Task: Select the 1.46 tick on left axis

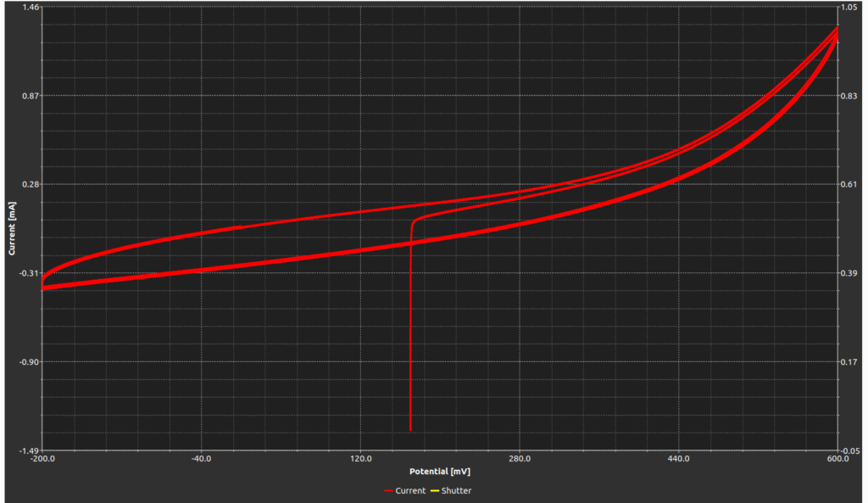Action: click(x=31, y=7)
